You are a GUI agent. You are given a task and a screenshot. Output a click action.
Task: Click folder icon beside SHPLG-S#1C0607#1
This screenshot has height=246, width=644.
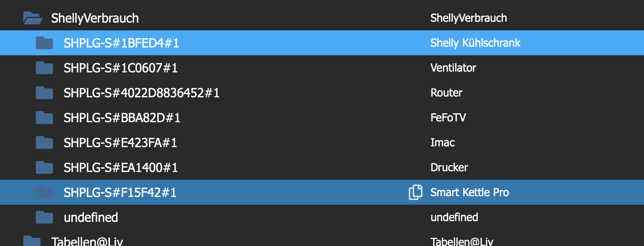(44, 68)
